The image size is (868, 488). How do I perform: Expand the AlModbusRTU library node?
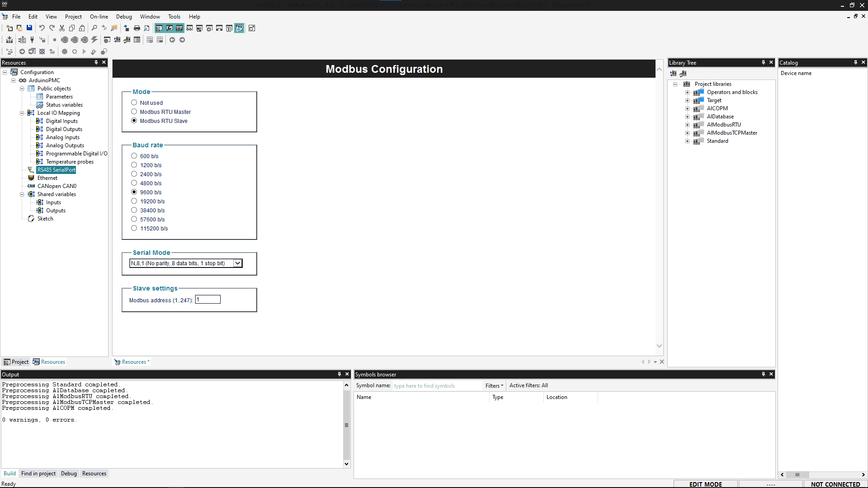[x=687, y=125]
